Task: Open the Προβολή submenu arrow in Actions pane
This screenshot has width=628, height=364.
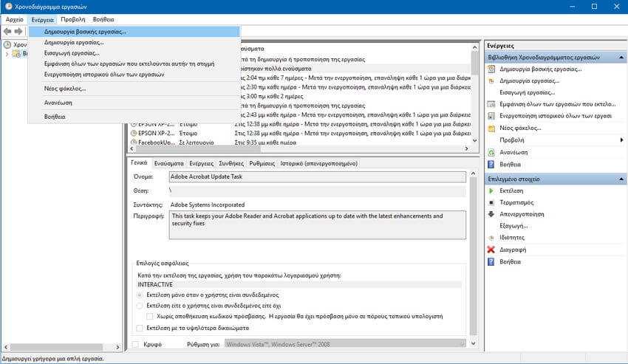Action: (x=621, y=140)
